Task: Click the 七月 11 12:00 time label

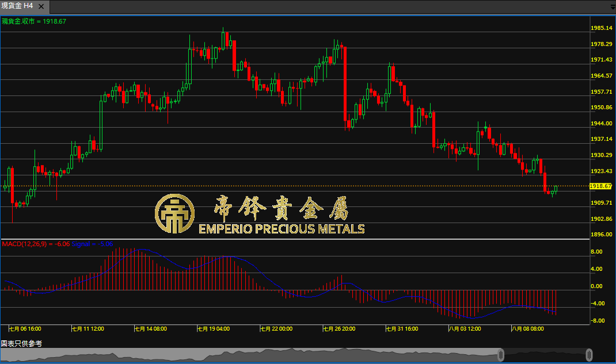Action: coord(88,329)
